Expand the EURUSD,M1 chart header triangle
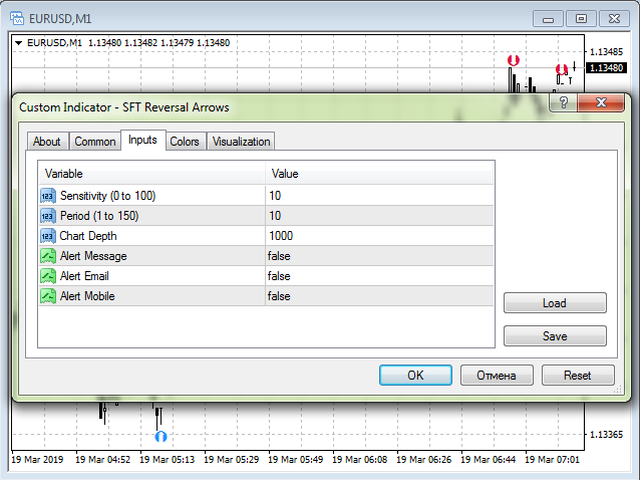Screen dimensions: 640x480 click(x=18, y=42)
